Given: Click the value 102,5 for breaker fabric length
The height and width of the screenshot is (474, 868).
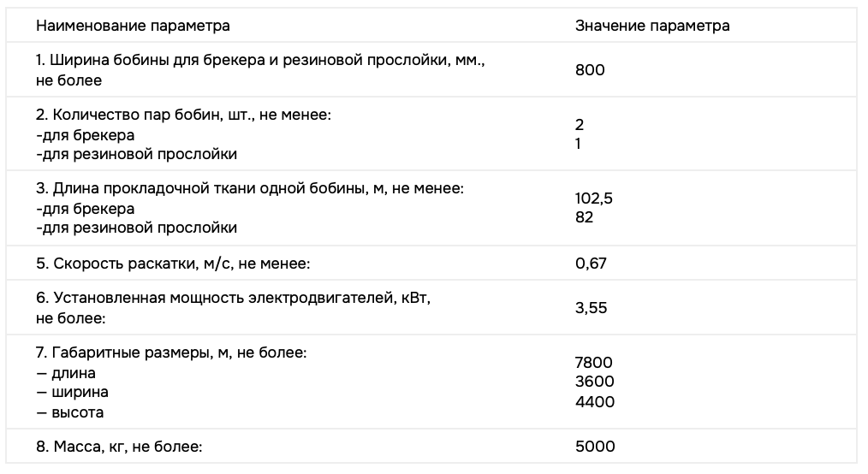Looking at the screenshot, I should pos(594,198).
